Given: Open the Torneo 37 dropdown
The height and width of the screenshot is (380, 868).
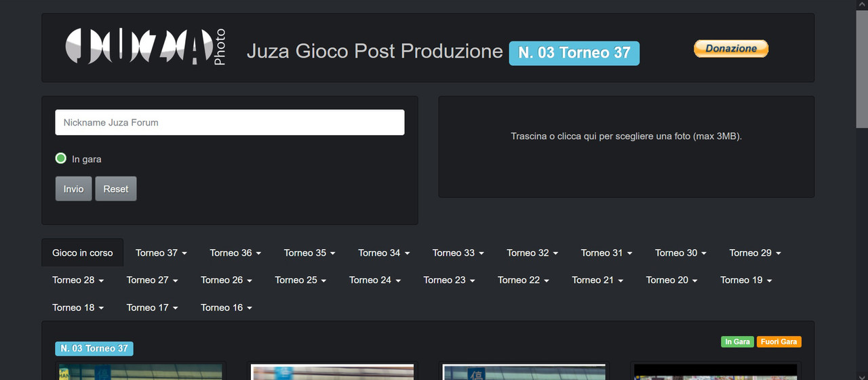Looking at the screenshot, I should click(161, 252).
